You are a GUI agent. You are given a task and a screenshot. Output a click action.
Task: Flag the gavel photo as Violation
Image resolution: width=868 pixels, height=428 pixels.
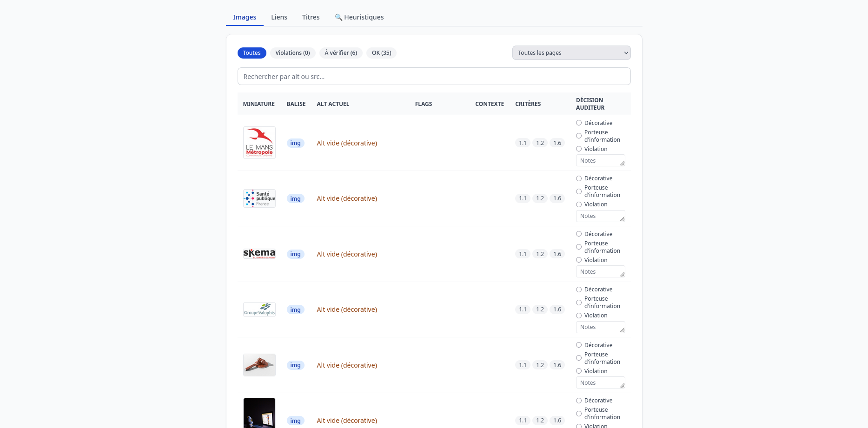tap(579, 371)
